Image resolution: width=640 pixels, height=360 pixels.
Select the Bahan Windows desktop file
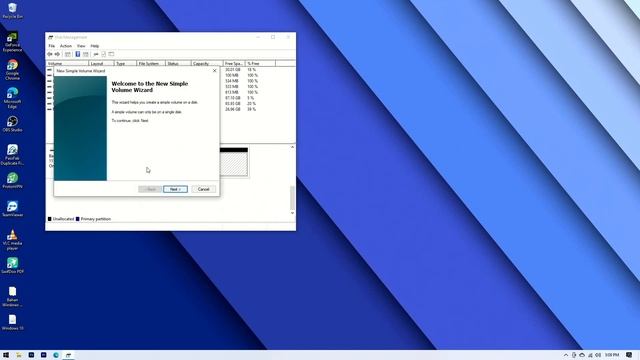point(12,296)
